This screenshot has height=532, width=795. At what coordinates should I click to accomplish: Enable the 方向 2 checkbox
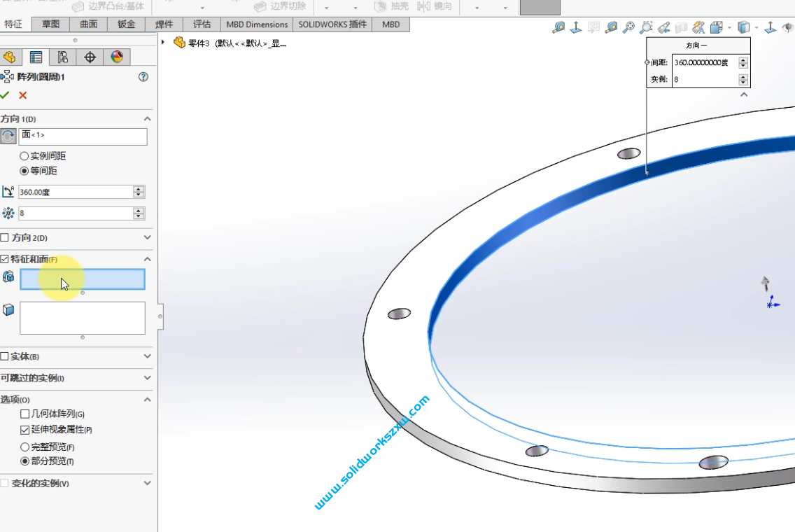(5, 238)
